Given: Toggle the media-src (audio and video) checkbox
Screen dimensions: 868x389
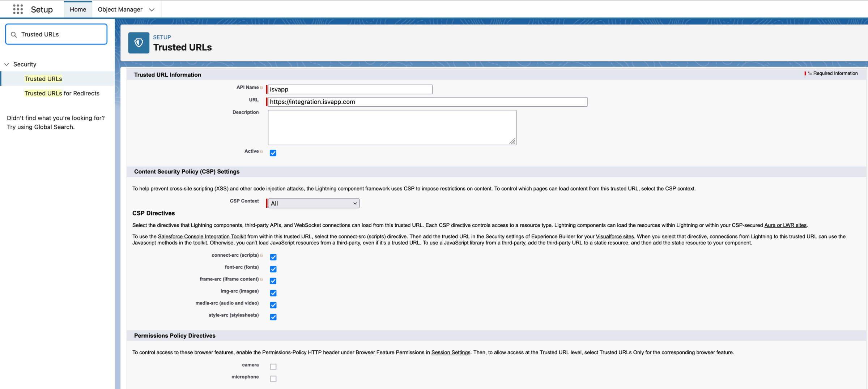Looking at the screenshot, I should point(273,305).
